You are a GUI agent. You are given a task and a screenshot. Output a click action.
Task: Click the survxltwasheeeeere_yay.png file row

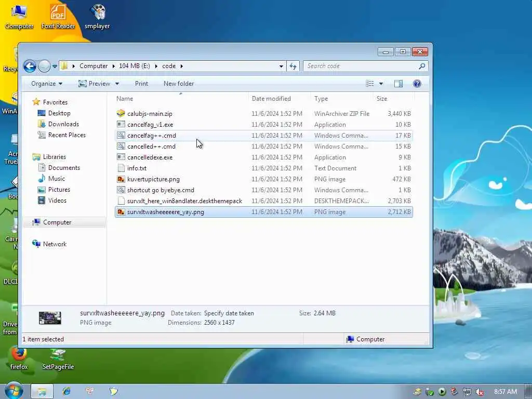263,212
